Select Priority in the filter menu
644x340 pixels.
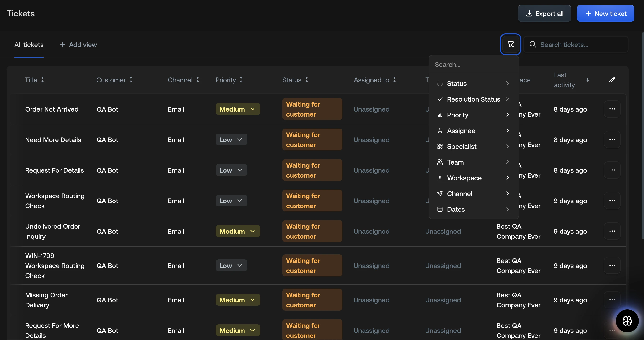(473, 115)
